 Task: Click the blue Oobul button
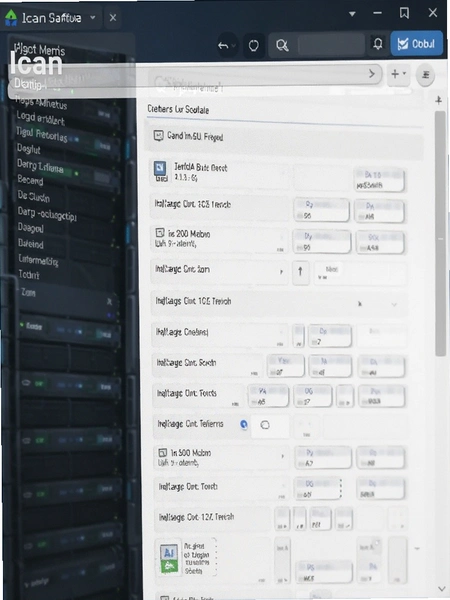point(416,44)
